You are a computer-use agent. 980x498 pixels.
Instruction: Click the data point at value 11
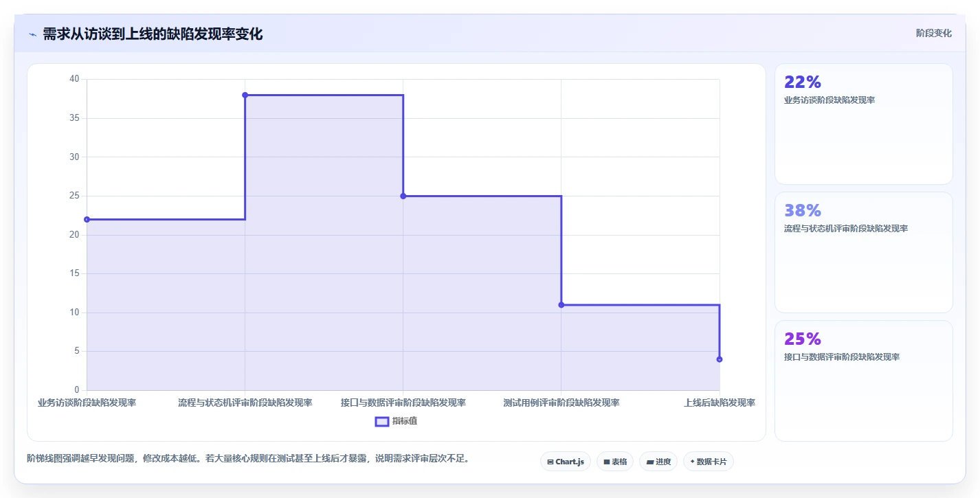pos(561,304)
